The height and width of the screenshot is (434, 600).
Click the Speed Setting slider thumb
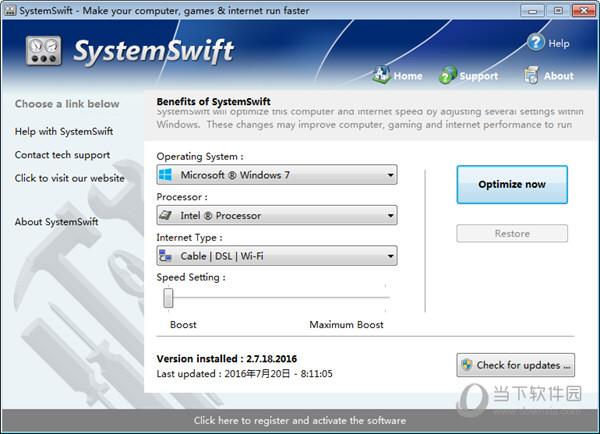click(x=168, y=297)
